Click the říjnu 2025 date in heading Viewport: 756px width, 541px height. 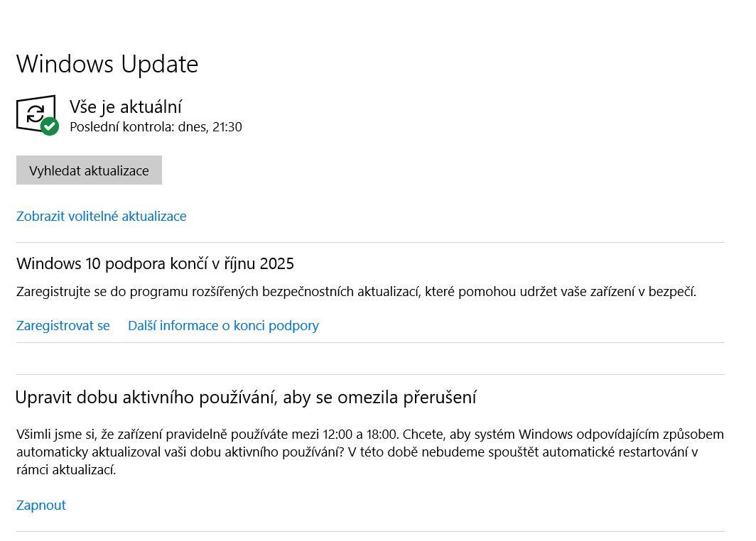(x=259, y=263)
